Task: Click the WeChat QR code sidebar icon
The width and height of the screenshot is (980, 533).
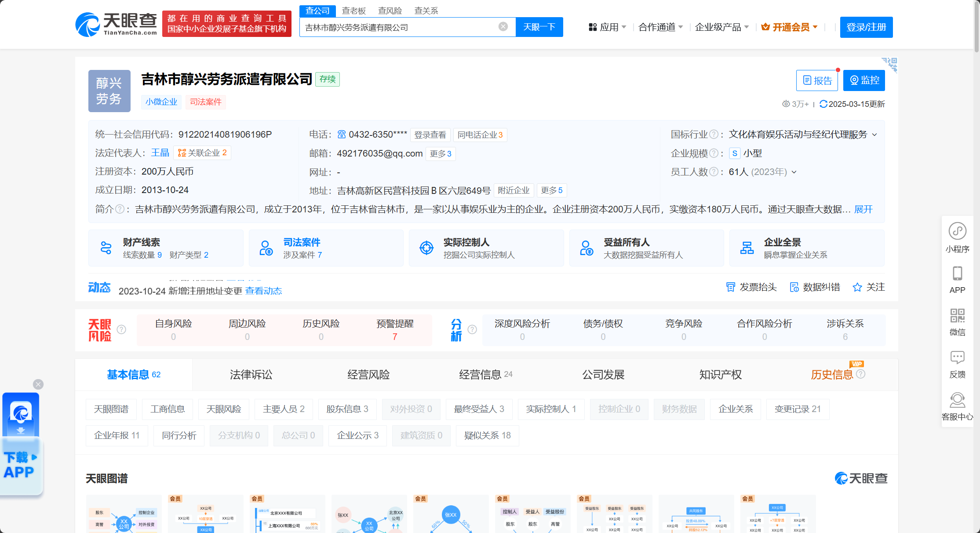Action: 957,316
